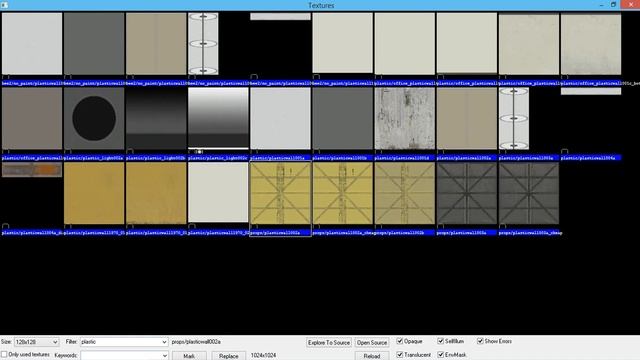Expand the Filter dropdown arrow
The height and width of the screenshot is (360, 640).
pos(164,342)
